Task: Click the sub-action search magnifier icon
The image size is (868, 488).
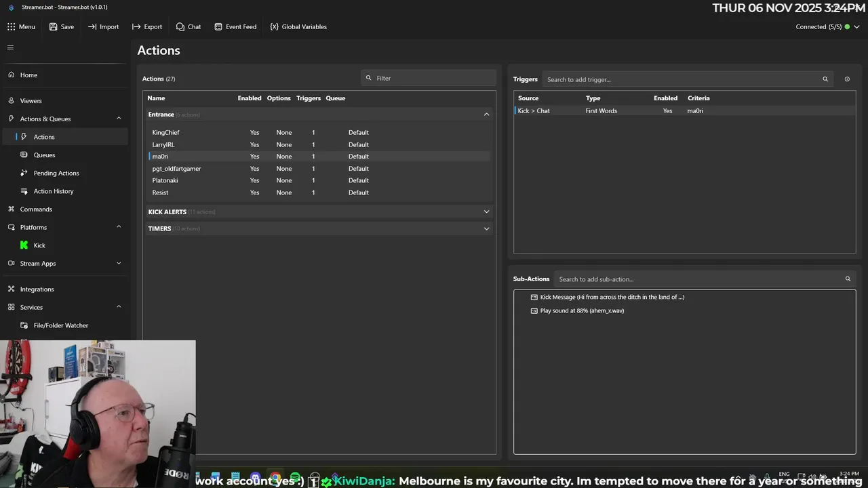Action: (848, 279)
